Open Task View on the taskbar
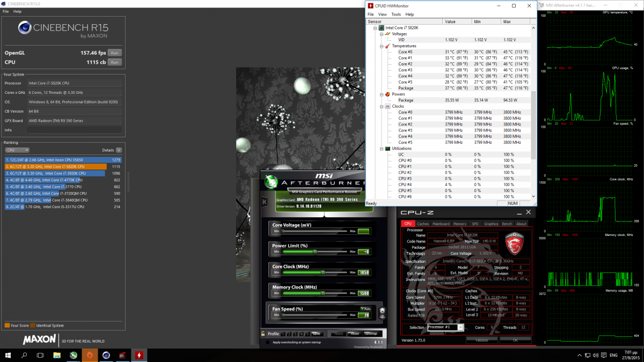644x362 pixels. (40, 355)
